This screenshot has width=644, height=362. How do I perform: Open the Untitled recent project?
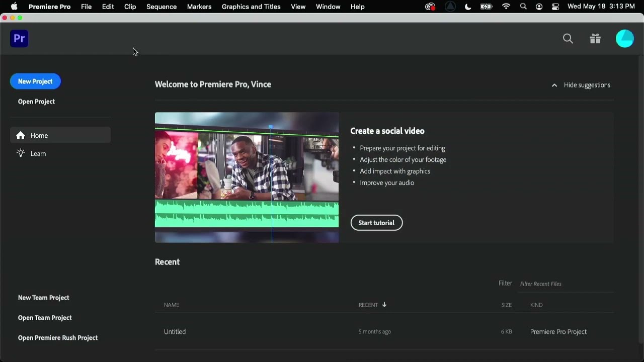[175, 332]
